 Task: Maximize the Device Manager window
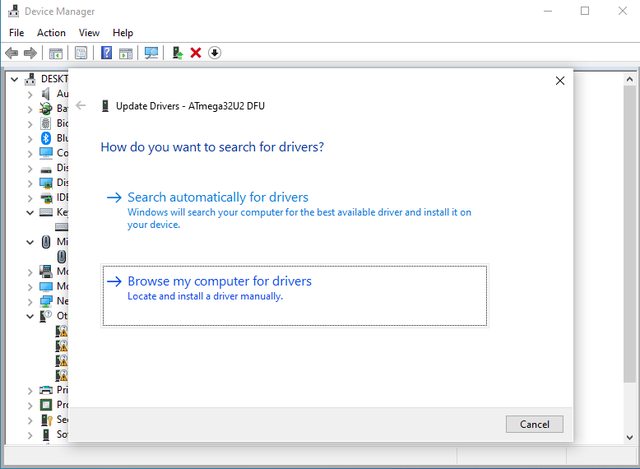(x=585, y=11)
